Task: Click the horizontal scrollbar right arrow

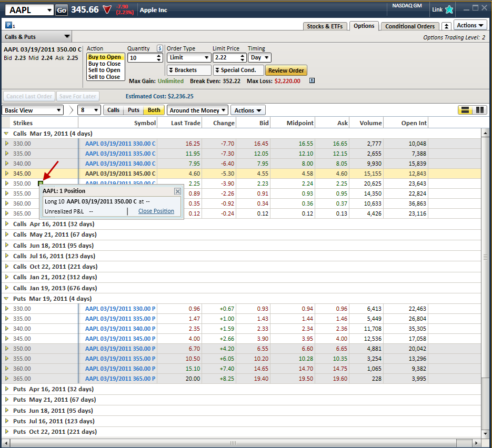Action: click(x=476, y=443)
